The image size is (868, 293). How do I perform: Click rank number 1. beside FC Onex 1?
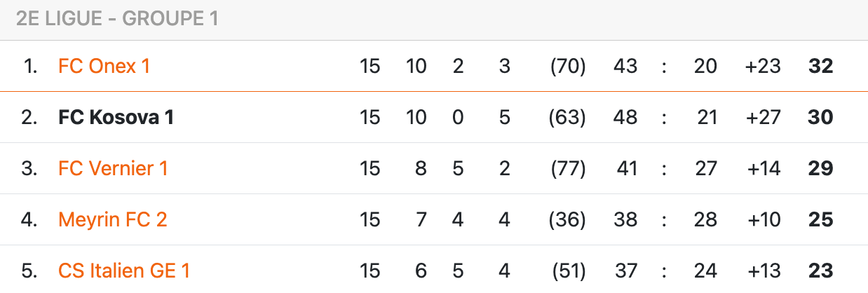click(30, 67)
